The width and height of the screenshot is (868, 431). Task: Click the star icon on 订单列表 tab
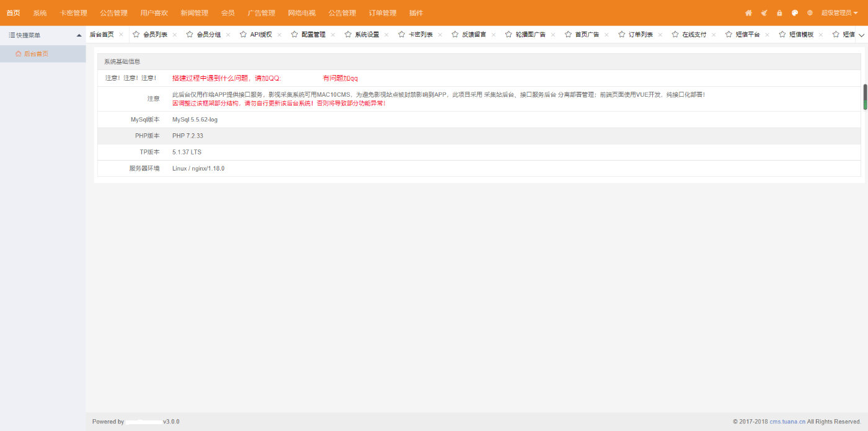[621, 35]
